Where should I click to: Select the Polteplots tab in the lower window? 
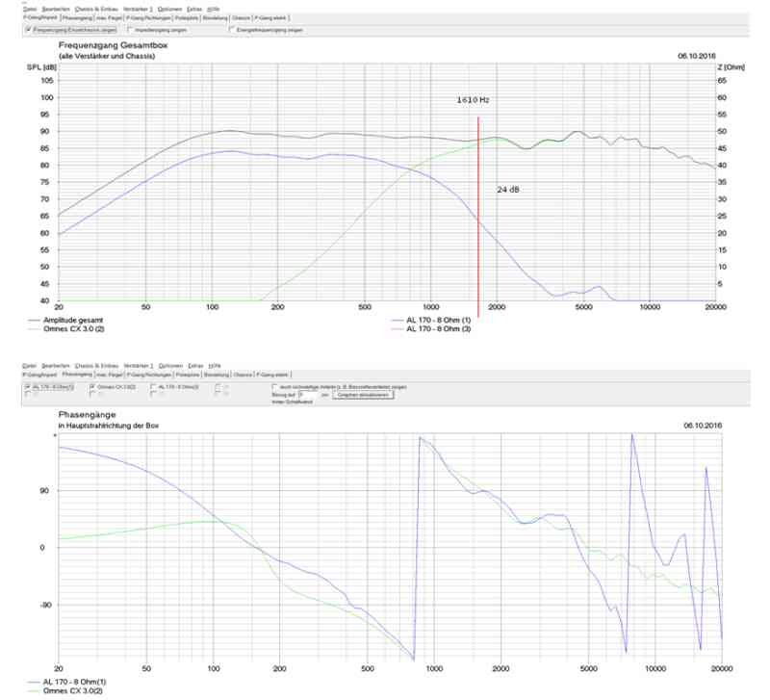coord(188,375)
